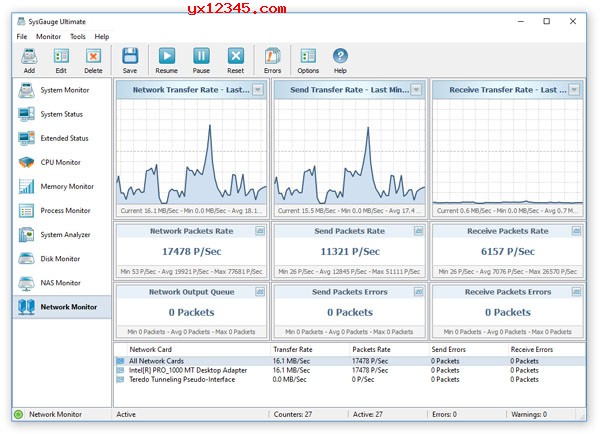Click Warnings: 0 in status bar

point(529,414)
